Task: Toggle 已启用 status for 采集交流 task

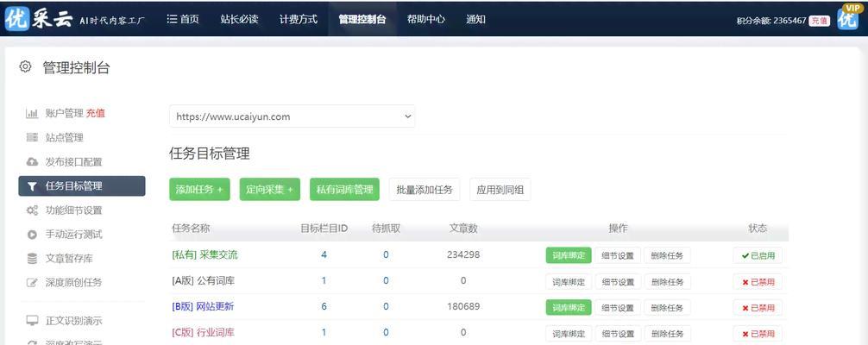Action: click(758, 256)
